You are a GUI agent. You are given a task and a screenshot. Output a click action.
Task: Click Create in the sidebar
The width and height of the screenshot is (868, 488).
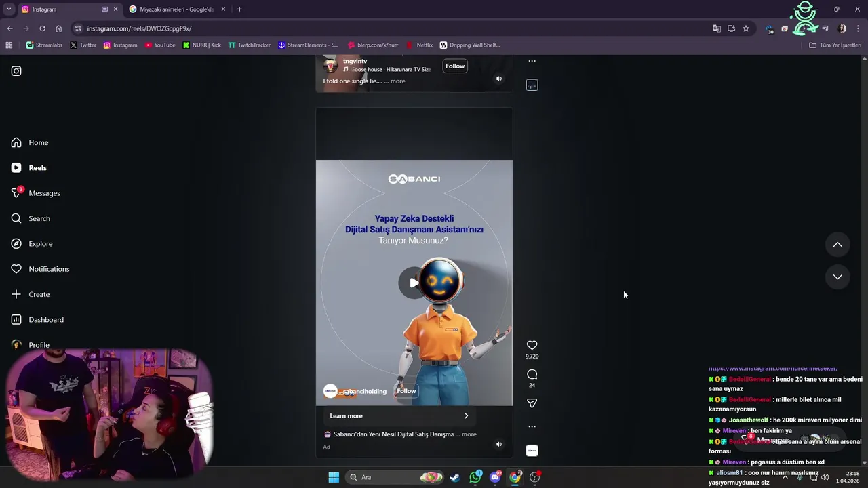(31, 294)
